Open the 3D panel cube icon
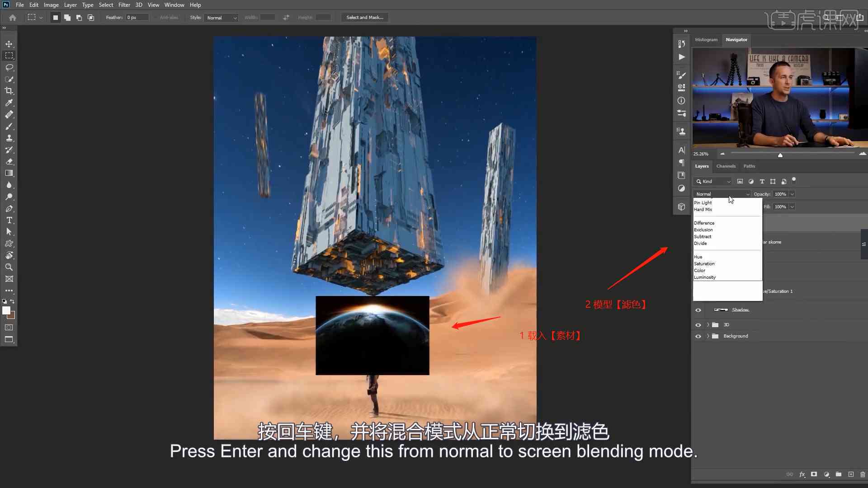The image size is (868, 488). pos(681,206)
